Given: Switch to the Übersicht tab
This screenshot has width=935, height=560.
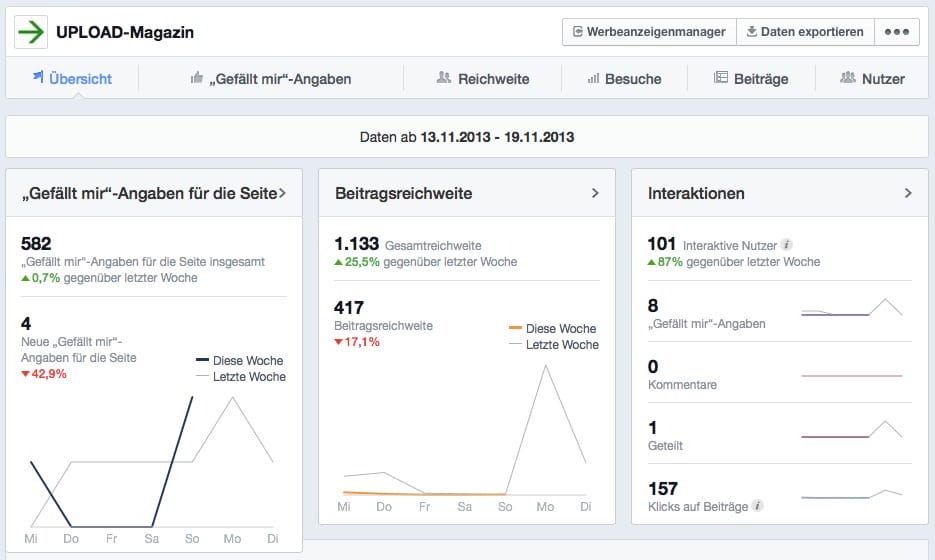Looking at the screenshot, I should click(72, 79).
